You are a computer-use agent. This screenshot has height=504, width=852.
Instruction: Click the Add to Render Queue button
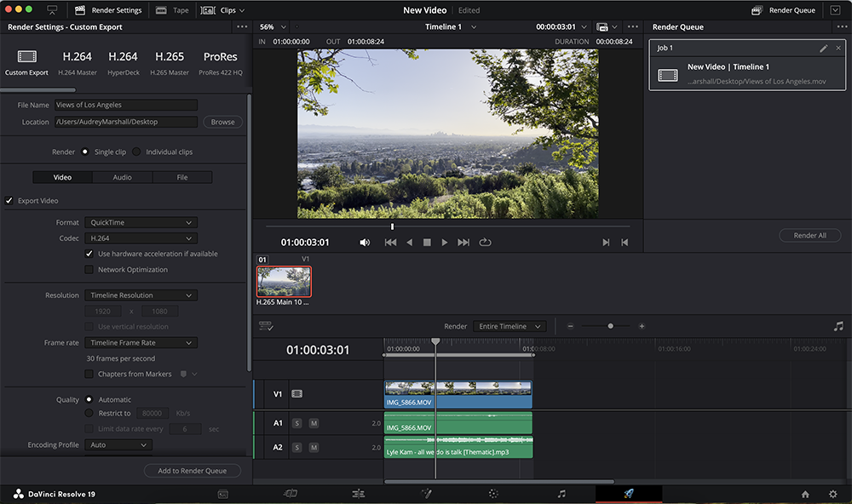192,470
